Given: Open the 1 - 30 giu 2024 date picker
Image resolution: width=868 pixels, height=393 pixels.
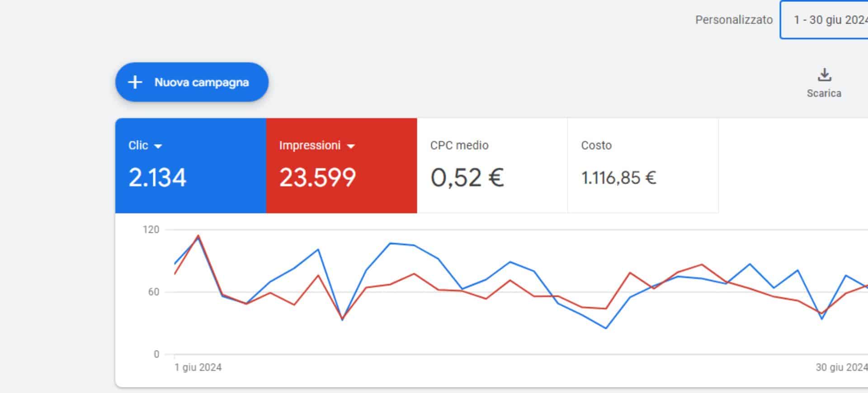Looking at the screenshot, I should point(830,20).
